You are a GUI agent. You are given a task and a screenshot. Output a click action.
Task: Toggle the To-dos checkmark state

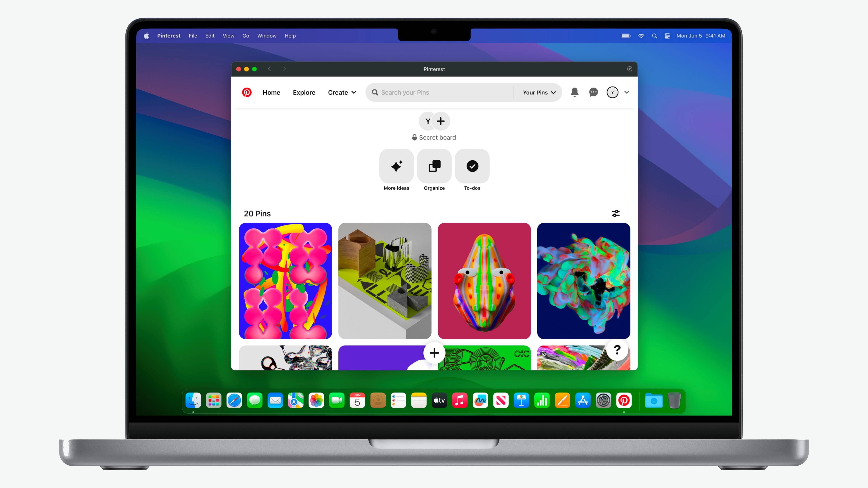tap(472, 166)
